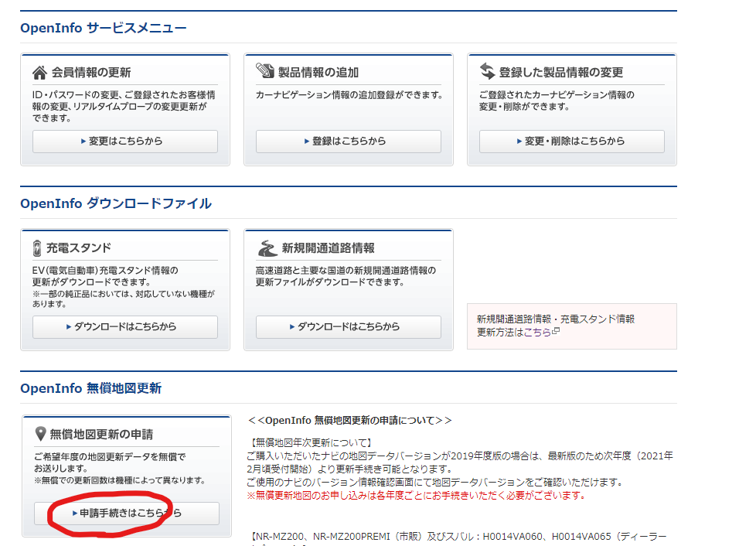Click the OpenInfo ダウンロードファイル section title
The width and height of the screenshot is (756, 546).
click(x=116, y=203)
